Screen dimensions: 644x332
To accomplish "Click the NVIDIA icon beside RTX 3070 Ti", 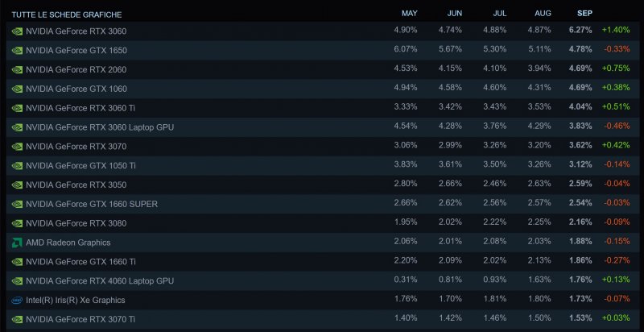I will pyautogui.click(x=17, y=319).
